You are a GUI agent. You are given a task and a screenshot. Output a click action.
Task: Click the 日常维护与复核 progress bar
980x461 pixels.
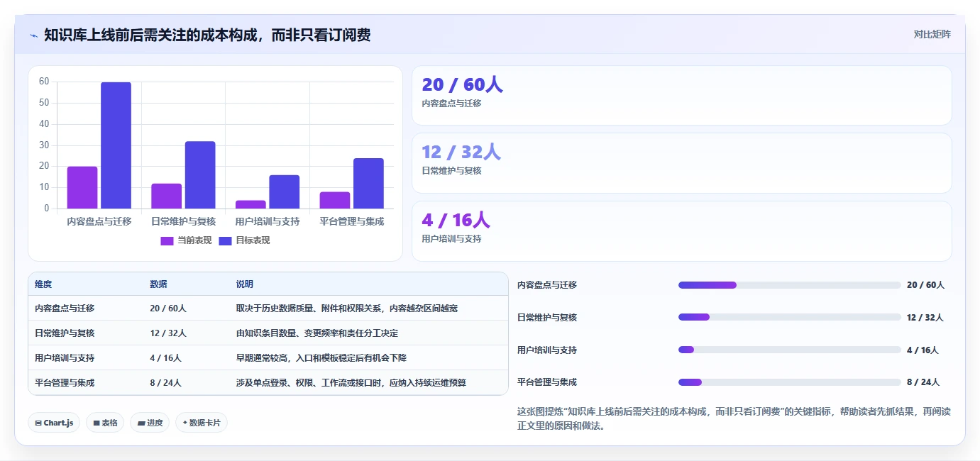[789, 317]
